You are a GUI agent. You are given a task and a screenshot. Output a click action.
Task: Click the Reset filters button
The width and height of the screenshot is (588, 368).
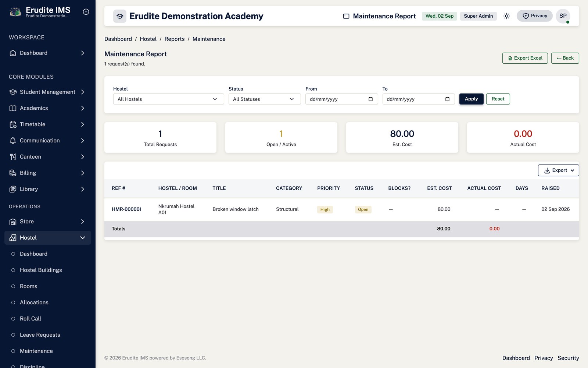(498, 99)
